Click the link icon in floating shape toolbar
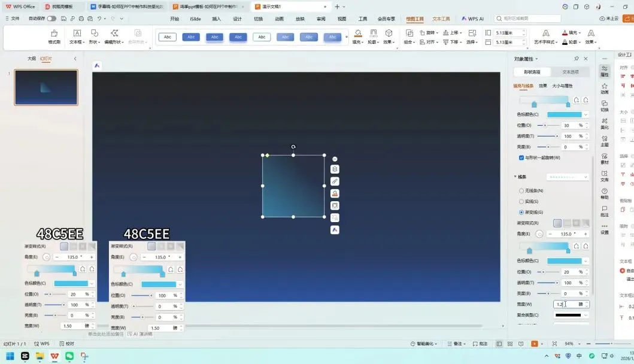 tap(335, 181)
